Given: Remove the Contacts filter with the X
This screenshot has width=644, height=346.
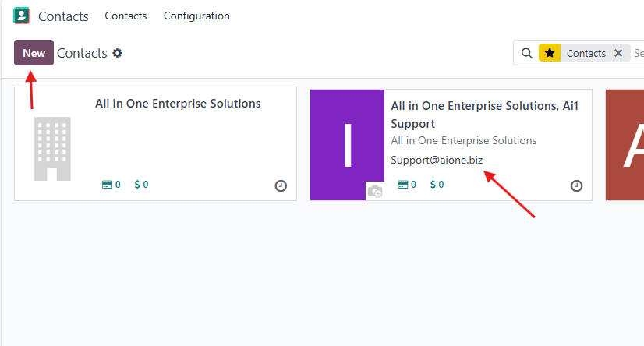Looking at the screenshot, I should tap(618, 53).
